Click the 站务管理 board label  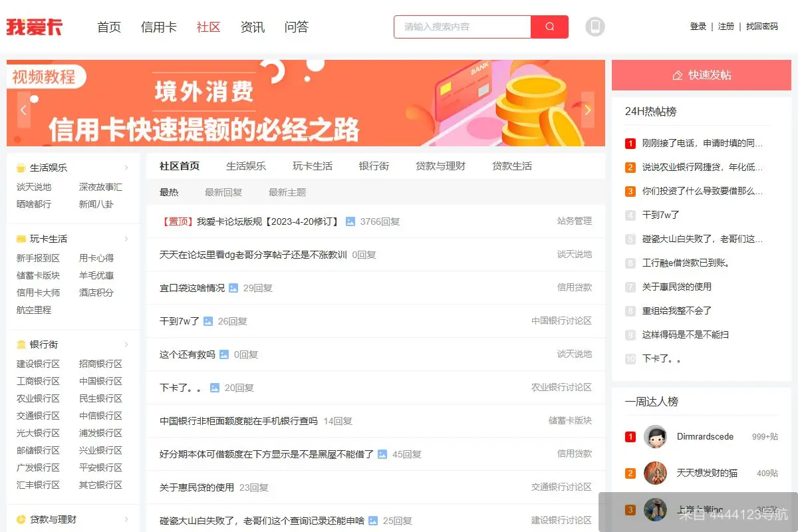(x=575, y=221)
